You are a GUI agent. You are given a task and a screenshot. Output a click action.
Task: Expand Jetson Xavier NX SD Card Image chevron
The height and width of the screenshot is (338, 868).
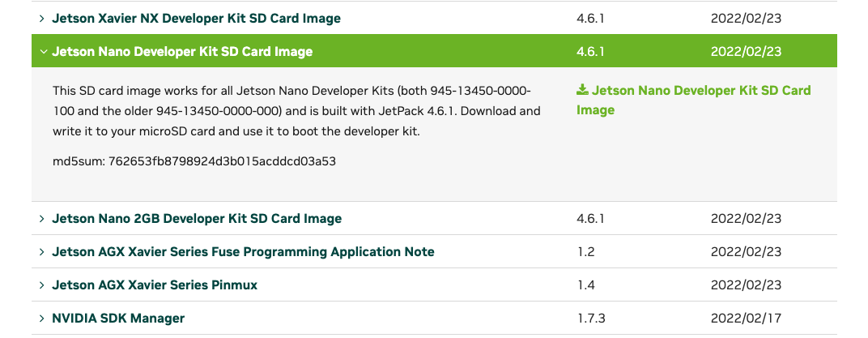click(41, 19)
